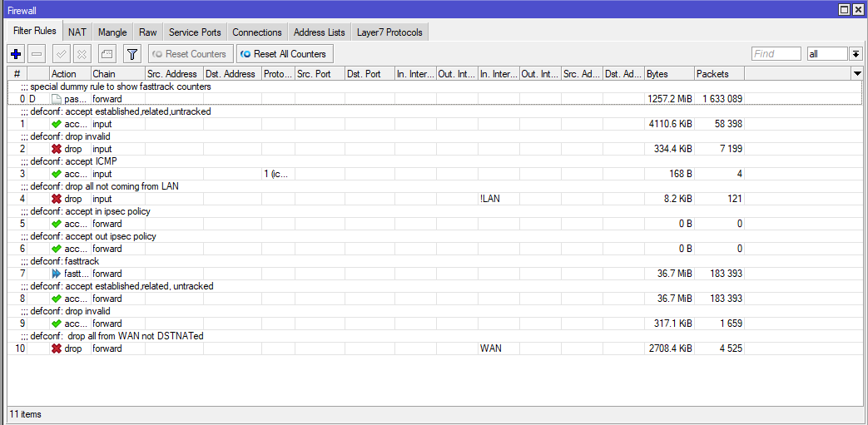Screen dimensions: 868x425
Task: Select the Filter Rules tab
Action: click(x=34, y=31)
